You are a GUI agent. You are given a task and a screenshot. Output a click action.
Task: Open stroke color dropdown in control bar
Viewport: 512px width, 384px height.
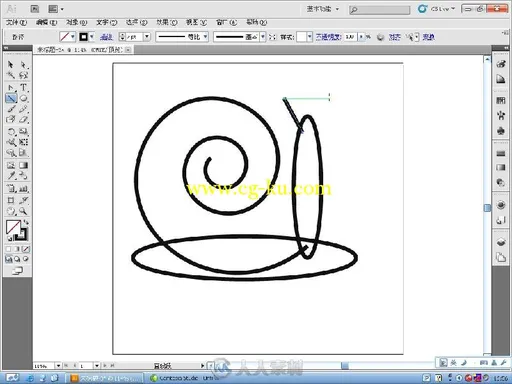92,37
